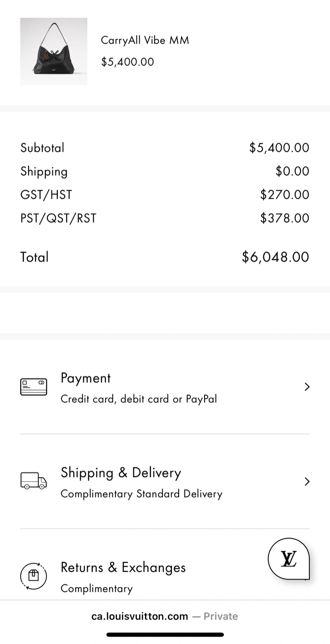Image resolution: width=330 pixels, height=644 pixels.
Task: Tap the $6,048.00 total amount
Action: [x=275, y=257]
